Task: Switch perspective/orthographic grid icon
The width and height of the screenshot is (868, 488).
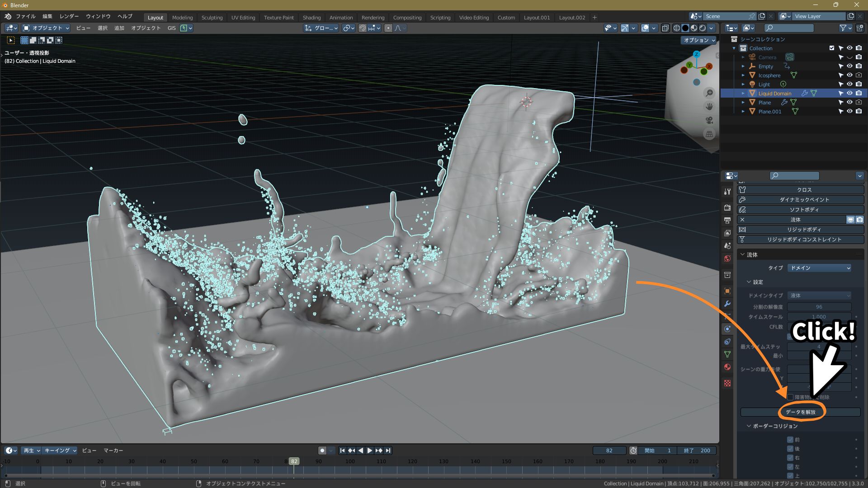Action: [x=709, y=134]
